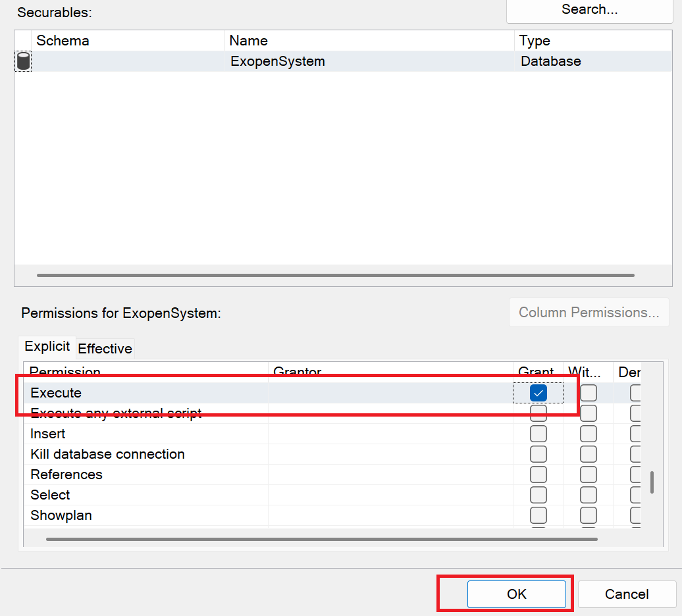Image resolution: width=682 pixels, height=616 pixels.
Task: Check With Grant for References permission
Action: click(588, 475)
